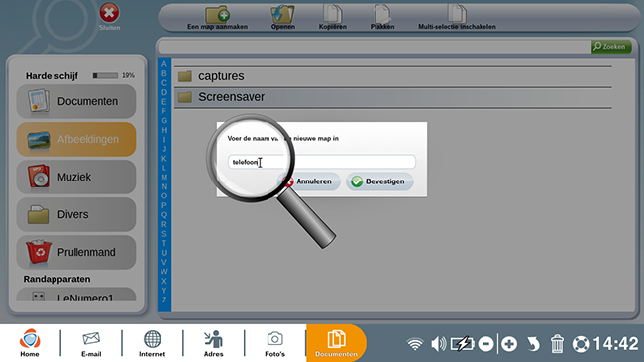This screenshot has width=644, height=362.
Task: Click the 'Een map aanmaken' folder icon
Action: (x=217, y=15)
